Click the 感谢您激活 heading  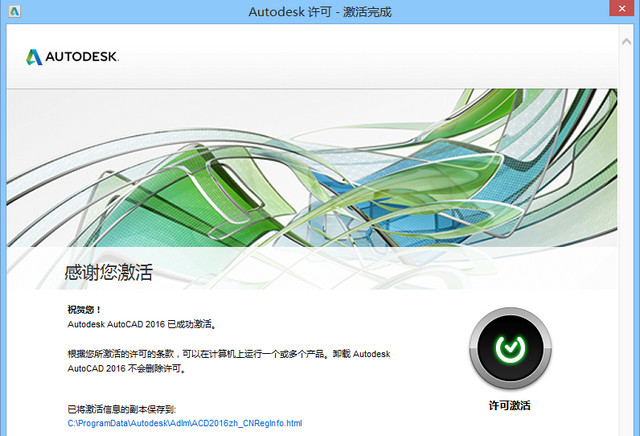click(x=108, y=272)
